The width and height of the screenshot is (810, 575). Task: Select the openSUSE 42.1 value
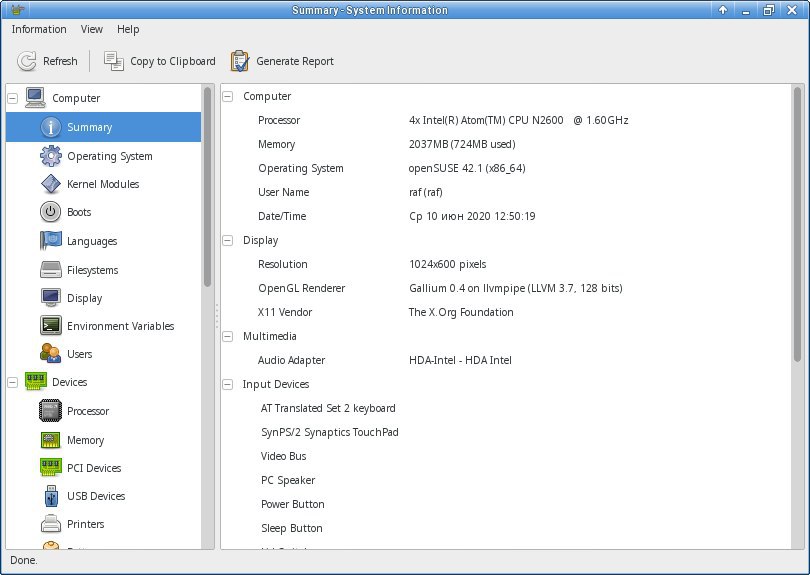click(467, 168)
